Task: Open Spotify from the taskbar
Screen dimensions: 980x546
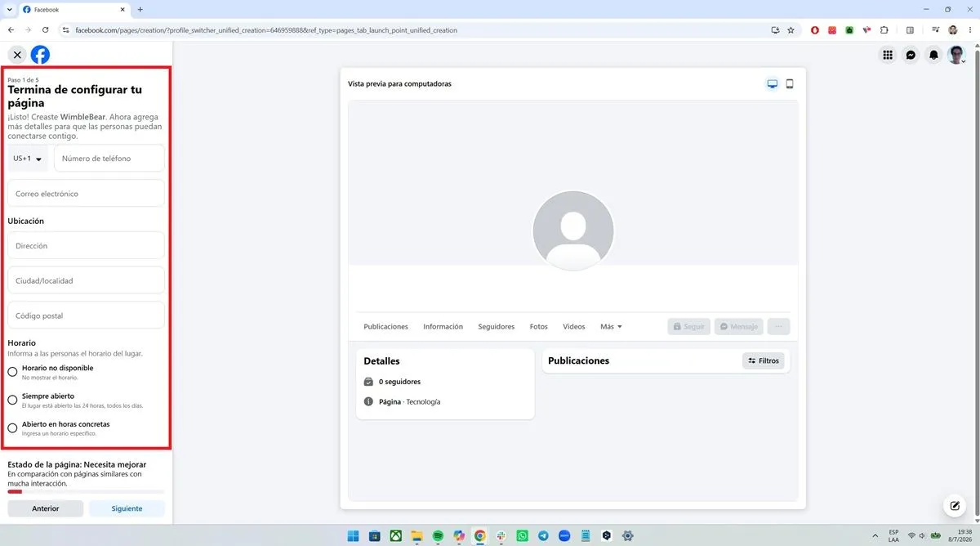Action: pos(438,535)
